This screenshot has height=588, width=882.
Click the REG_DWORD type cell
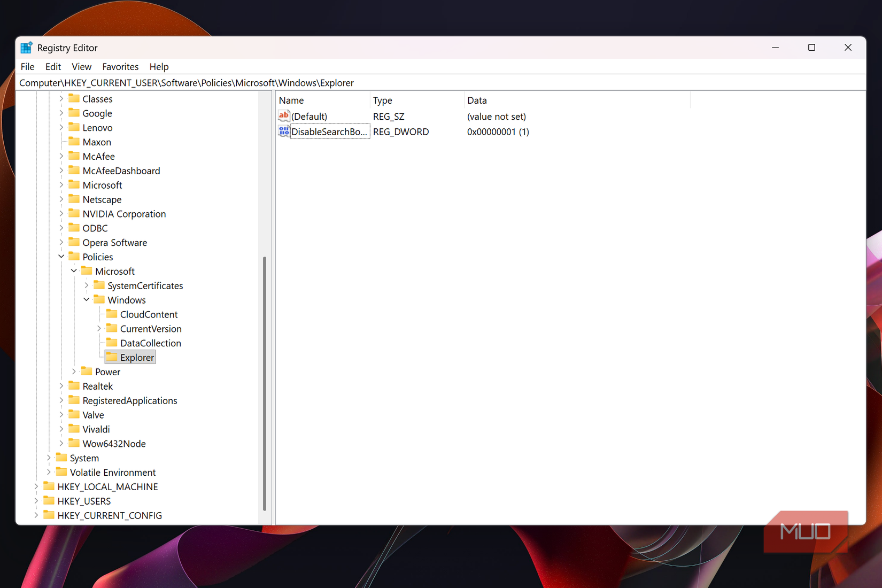coord(401,131)
